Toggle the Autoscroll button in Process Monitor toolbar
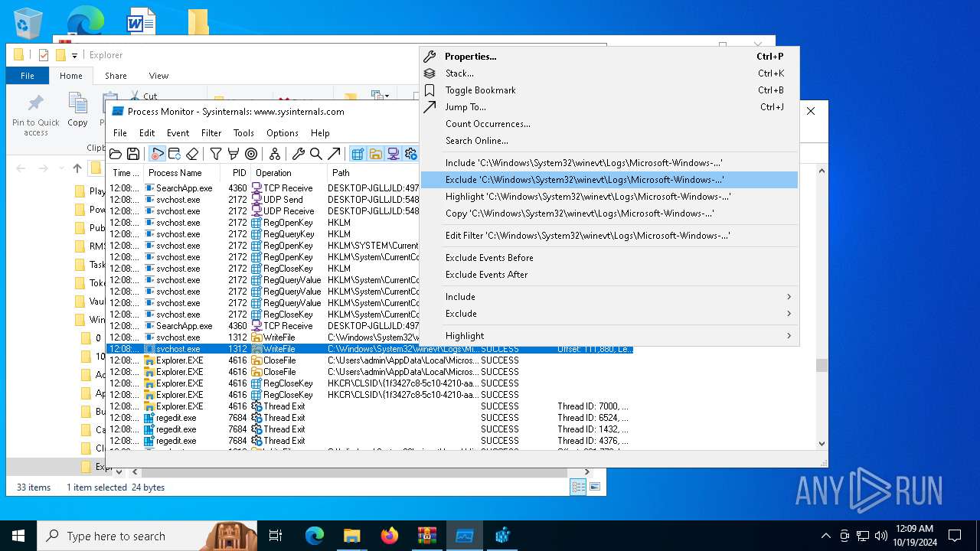 (x=175, y=154)
